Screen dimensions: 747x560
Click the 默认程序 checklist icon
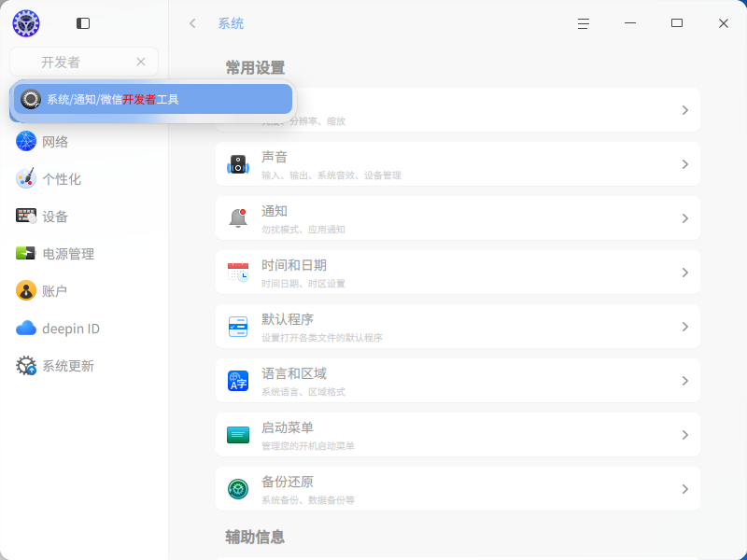238,327
